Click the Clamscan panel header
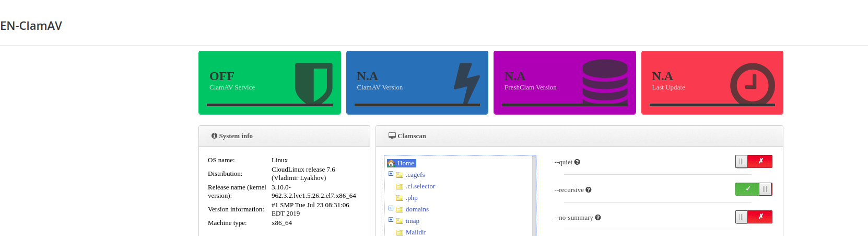Screen dimensions: 868x236 [x=579, y=136]
